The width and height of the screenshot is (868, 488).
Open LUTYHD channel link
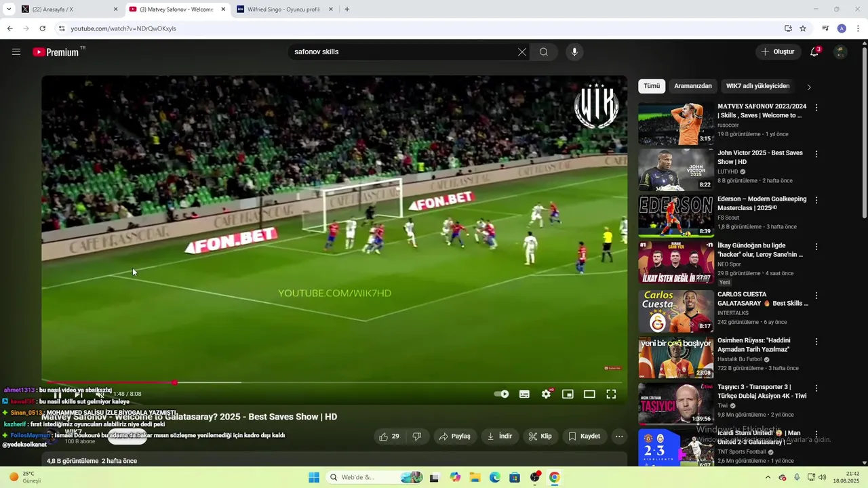click(728, 171)
